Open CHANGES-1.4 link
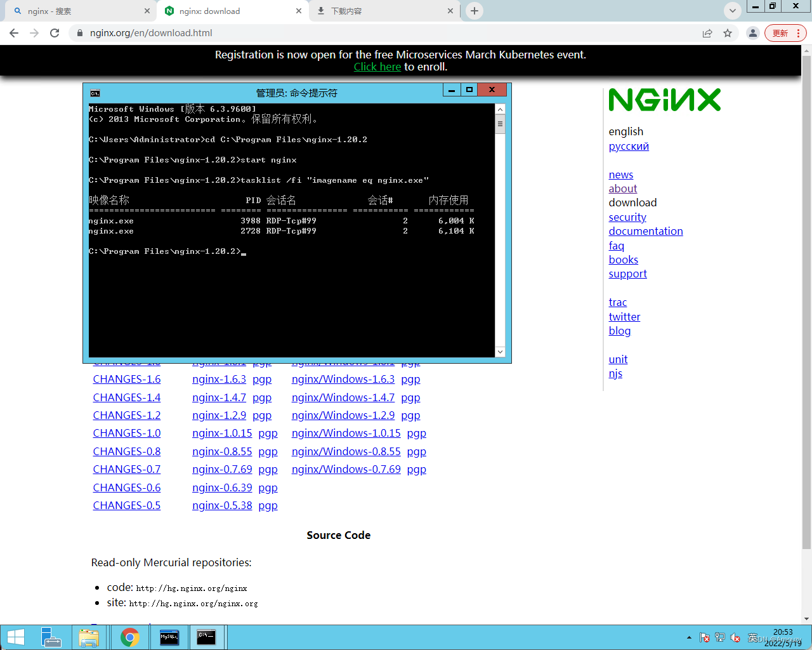Viewport: 812px width, 650px height. (x=127, y=397)
